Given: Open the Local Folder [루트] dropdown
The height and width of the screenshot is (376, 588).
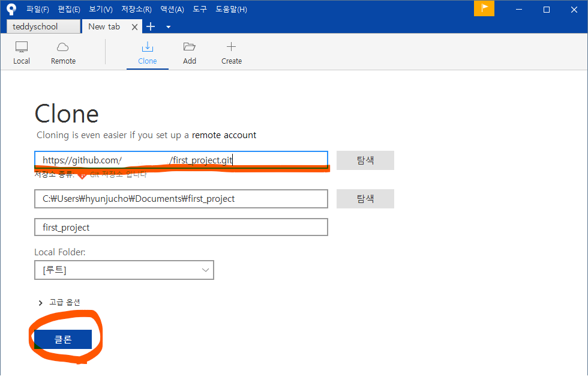Looking at the screenshot, I should coord(124,270).
